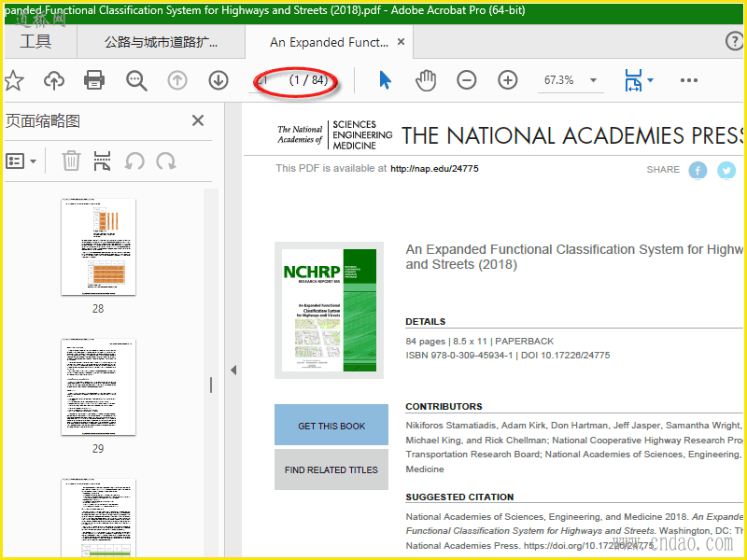Open thumbnail panel options dropdown menu

tap(21, 161)
